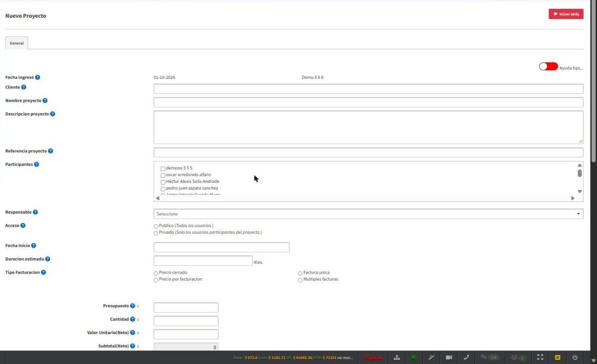Check participant oscar arredondo alfaro

coord(163,175)
